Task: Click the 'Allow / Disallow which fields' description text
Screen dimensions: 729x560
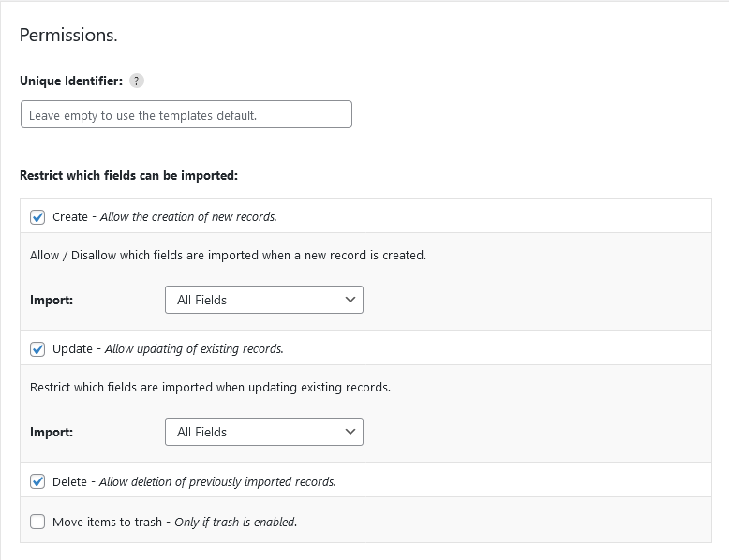Action: pyautogui.click(x=228, y=256)
